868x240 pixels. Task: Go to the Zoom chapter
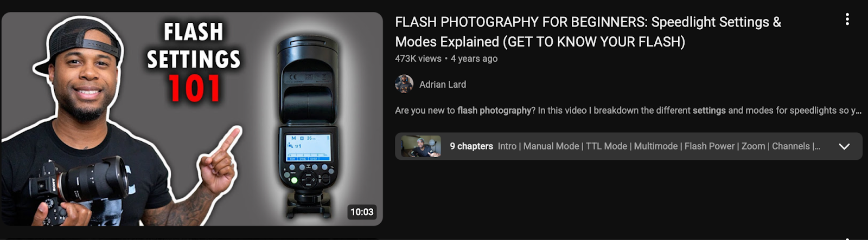coord(753,146)
